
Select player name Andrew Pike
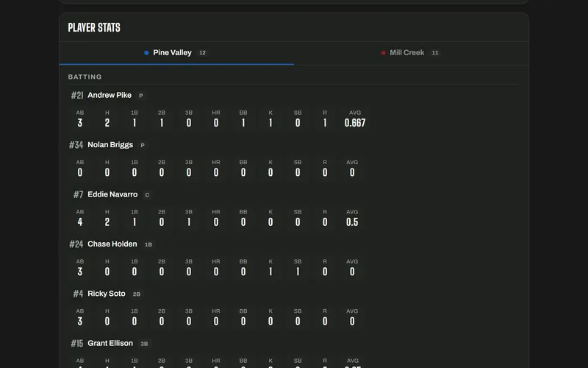coord(110,96)
